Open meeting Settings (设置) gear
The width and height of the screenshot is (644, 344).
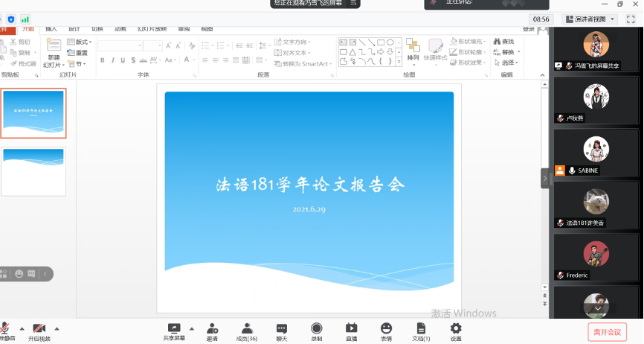456,328
